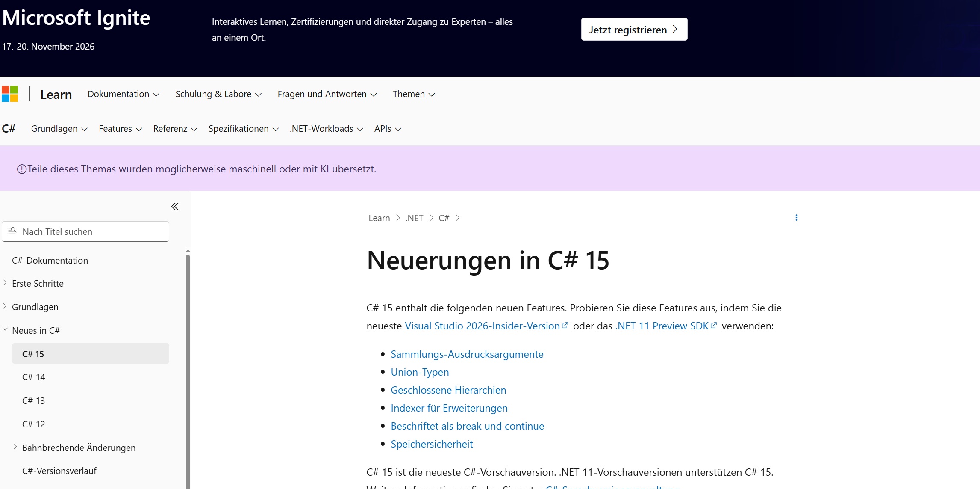Select C# 15 in sidebar

[x=91, y=354]
